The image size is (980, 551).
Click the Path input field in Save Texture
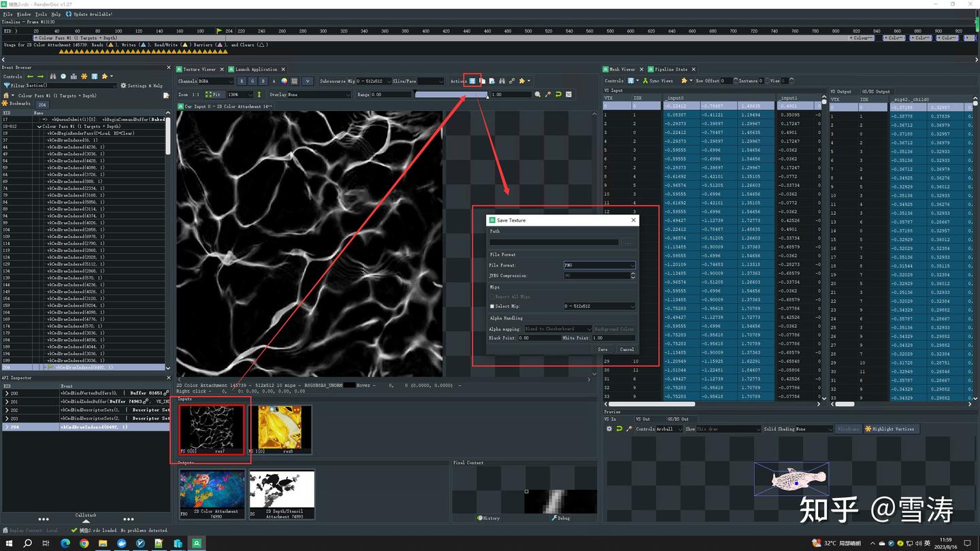[x=554, y=242]
